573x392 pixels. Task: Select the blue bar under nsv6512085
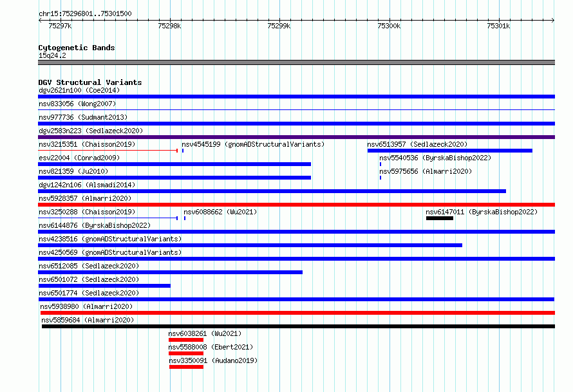[x=171, y=272]
